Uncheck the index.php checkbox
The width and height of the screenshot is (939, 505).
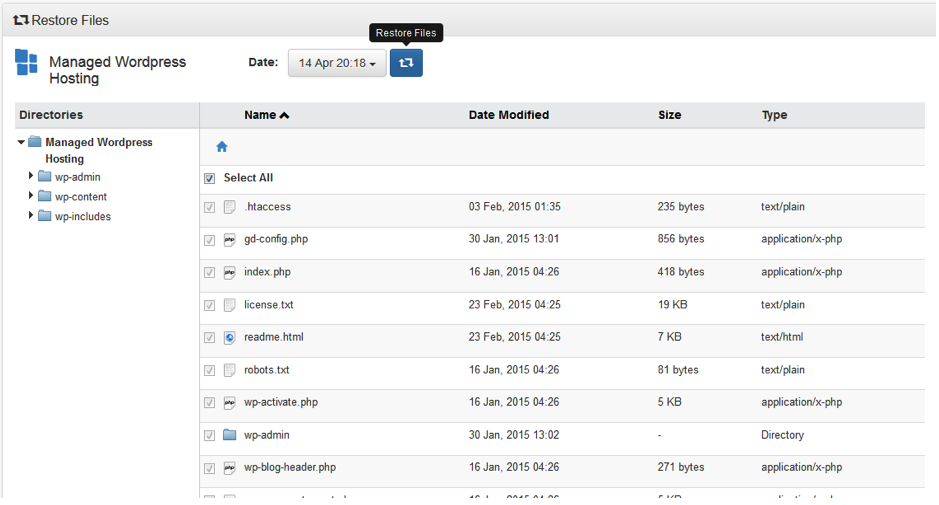210,273
